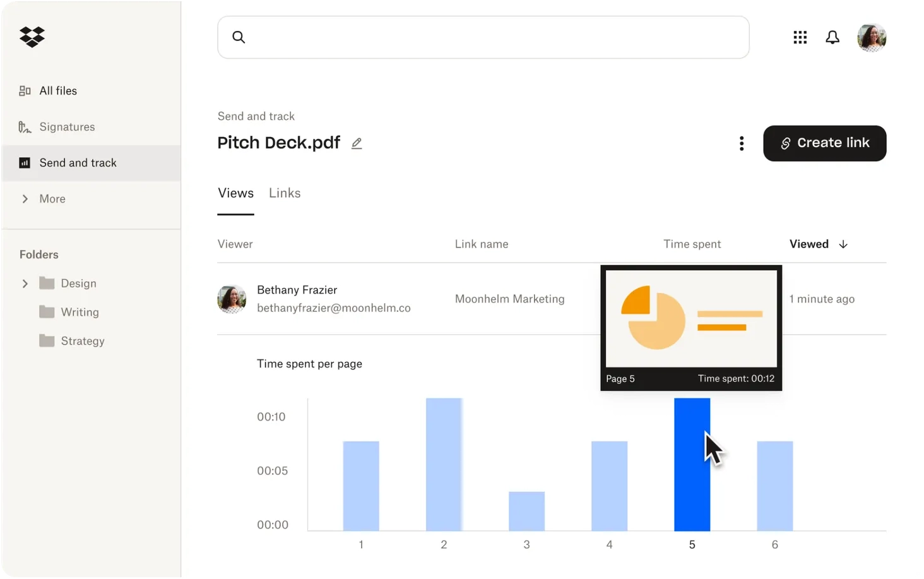
Task: Click the page 2 bar in chart
Action: click(x=444, y=464)
